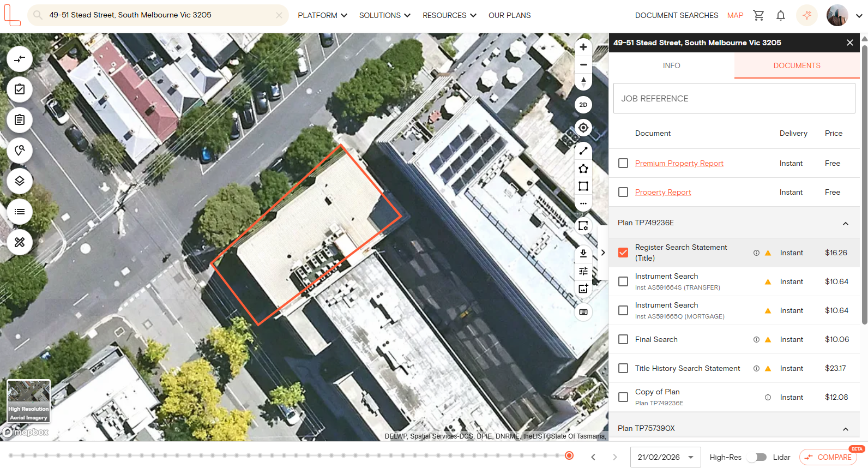Viewport: 868px width, 468px height.
Task: Open the checklist icon on left sidebar
Action: (x=20, y=89)
